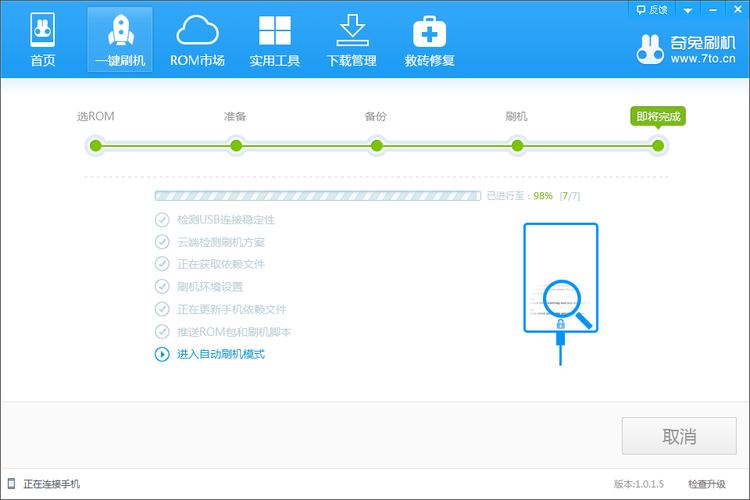Viewport: 750px width, 500px height.
Task: Open the 首页 home icon
Action: 42,31
